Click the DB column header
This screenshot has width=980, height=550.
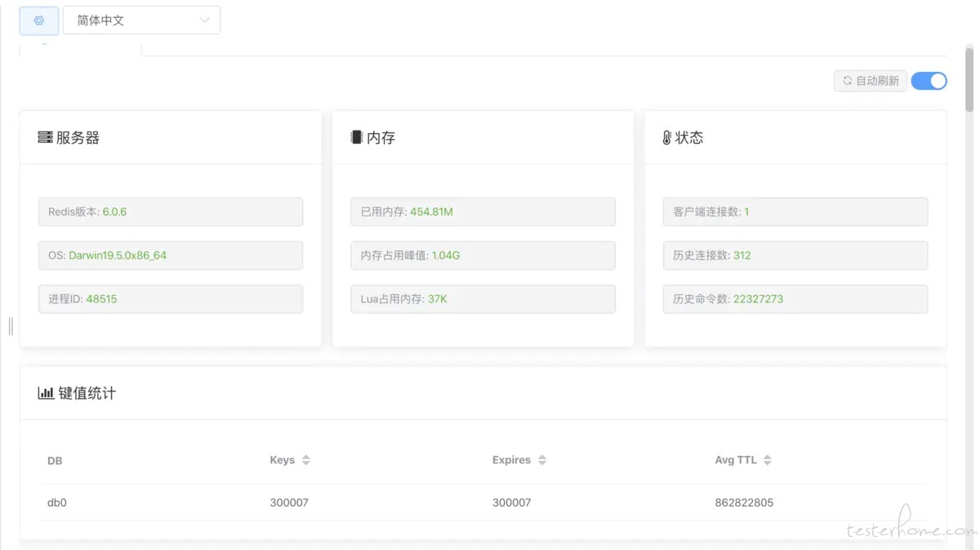click(55, 461)
